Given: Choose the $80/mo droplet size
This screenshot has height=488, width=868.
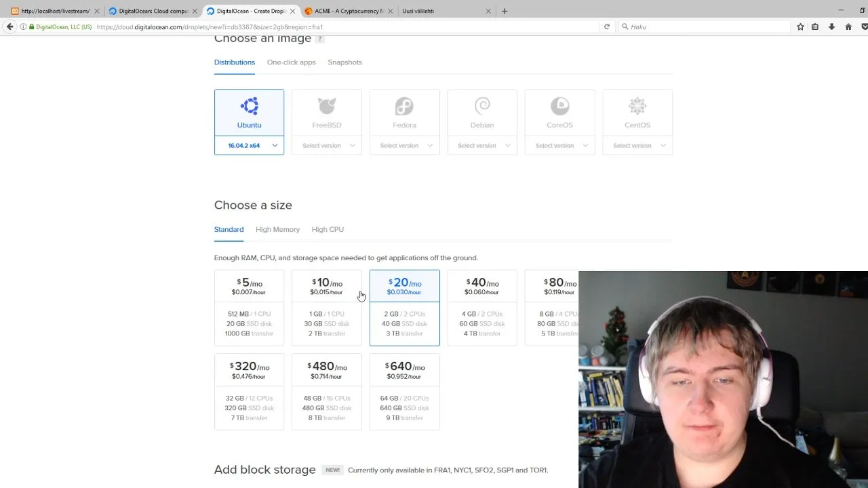Looking at the screenshot, I should (552, 308).
